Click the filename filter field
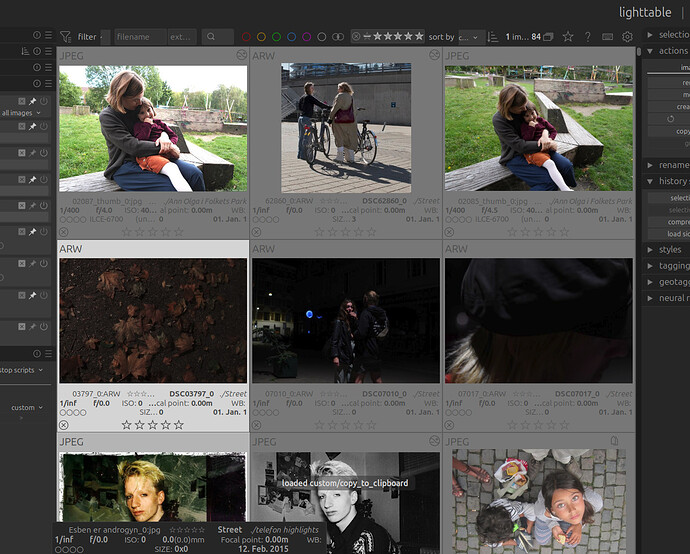 coord(140,37)
